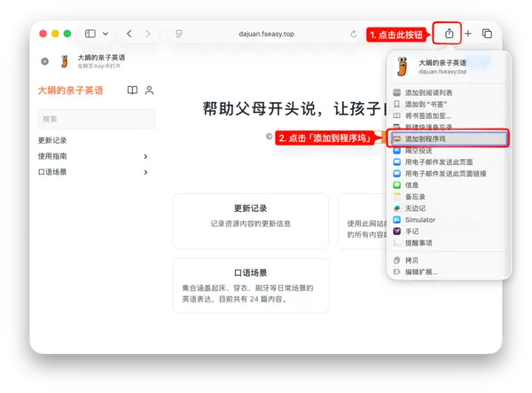The image size is (532, 393).
Task: Click the yellow minimize window button
Action: coord(55,34)
